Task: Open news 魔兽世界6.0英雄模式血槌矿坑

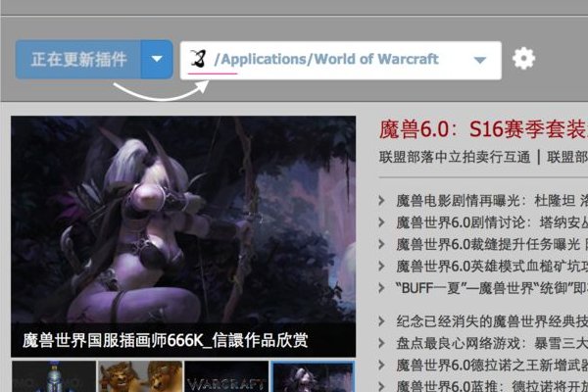Action: click(492, 267)
